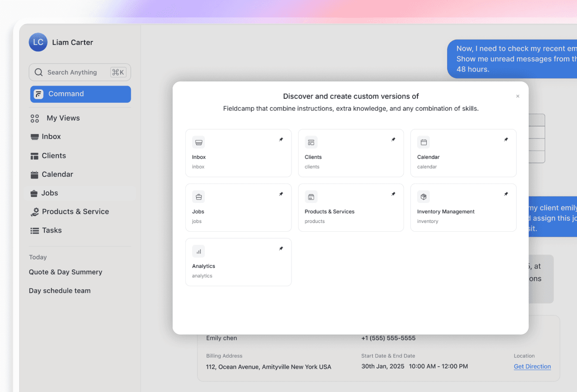Click the Inventory Management cube icon

423,196
